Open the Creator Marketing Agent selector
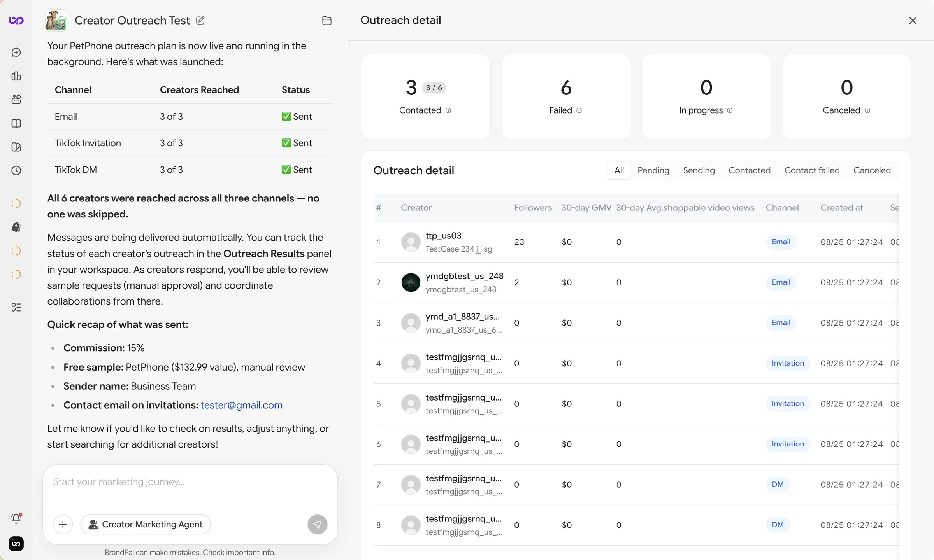The width and height of the screenshot is (934, 560). pyautogui.click(x=146, y=525)
